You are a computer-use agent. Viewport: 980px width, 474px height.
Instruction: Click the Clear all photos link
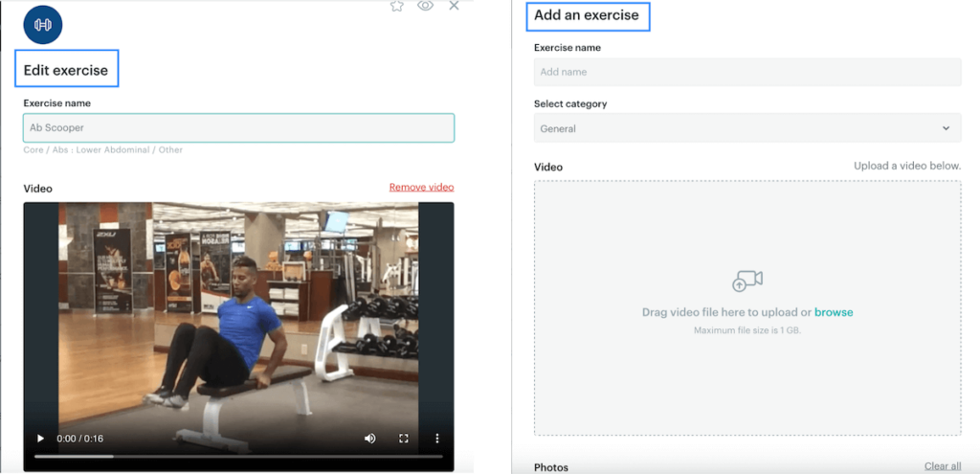tap(943, 466)
